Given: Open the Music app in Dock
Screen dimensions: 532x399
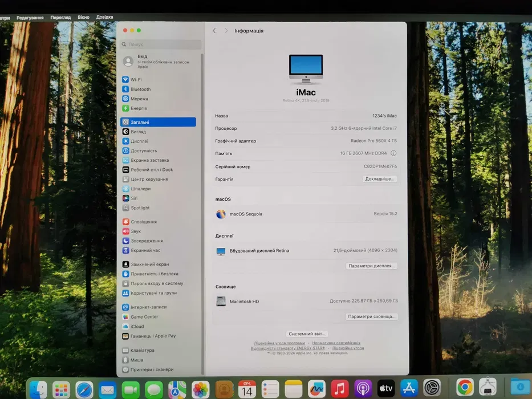Looking at the screenshot, I should [x=340, y=389].
